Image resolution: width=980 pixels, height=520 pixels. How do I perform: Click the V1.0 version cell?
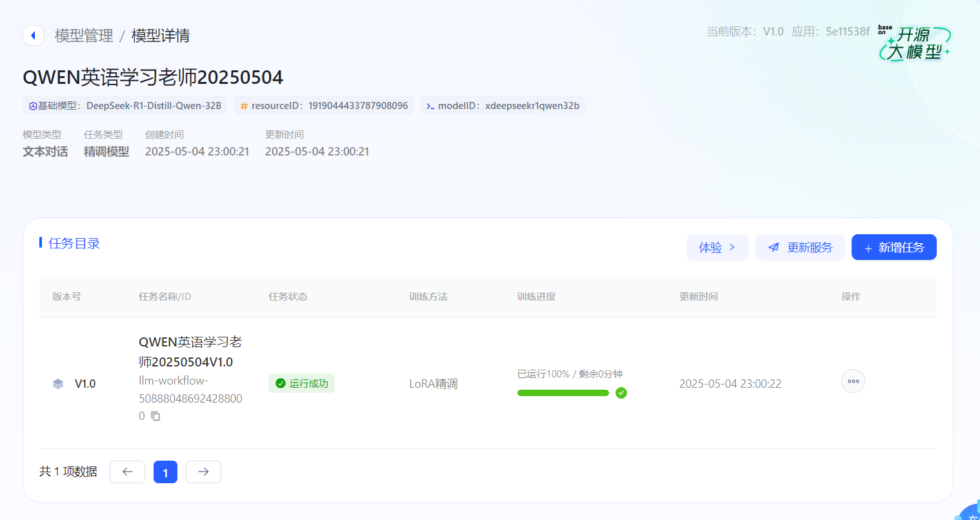point(85,384)
